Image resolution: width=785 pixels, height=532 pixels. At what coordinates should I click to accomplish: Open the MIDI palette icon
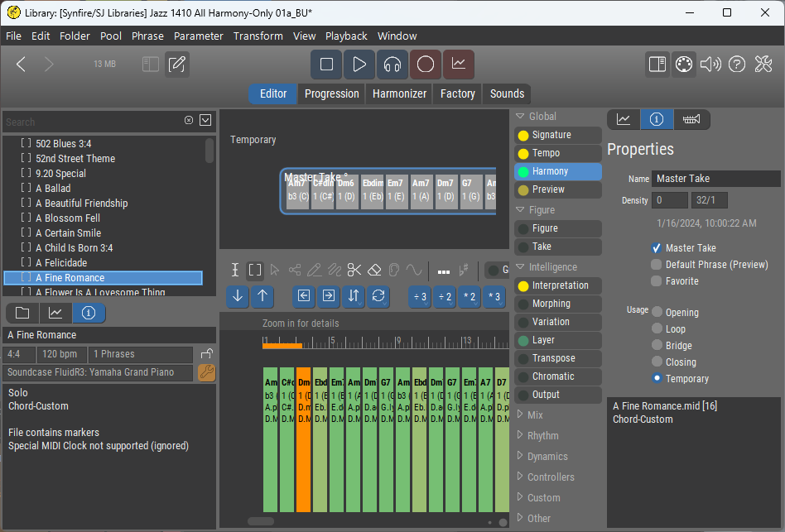pos(682,65)
